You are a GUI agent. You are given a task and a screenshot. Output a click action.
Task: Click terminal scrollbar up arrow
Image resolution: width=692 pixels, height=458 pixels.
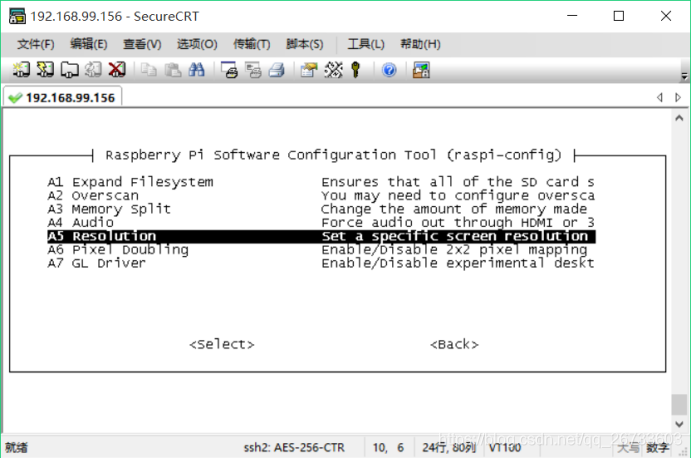click(679, 118)
